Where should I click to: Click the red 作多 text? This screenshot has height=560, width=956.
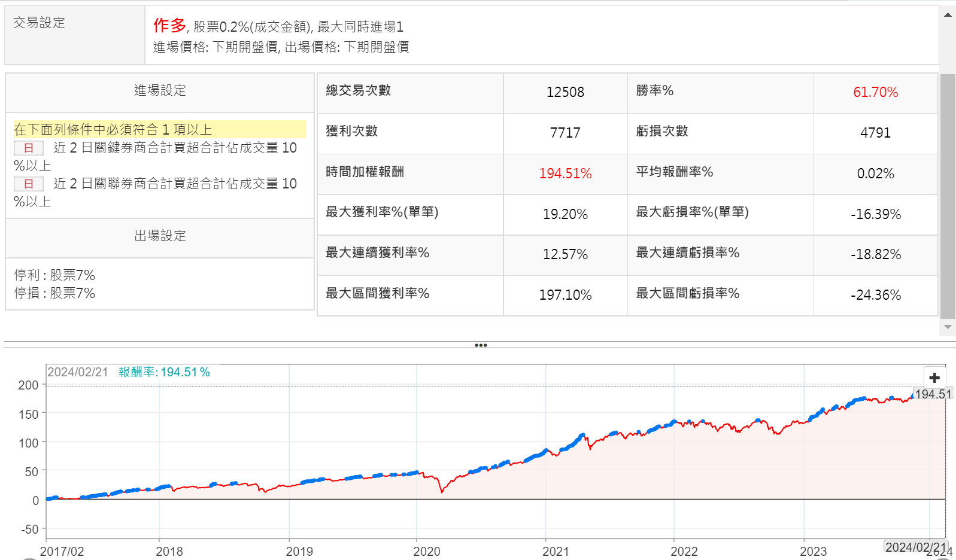tap(169, 25)
